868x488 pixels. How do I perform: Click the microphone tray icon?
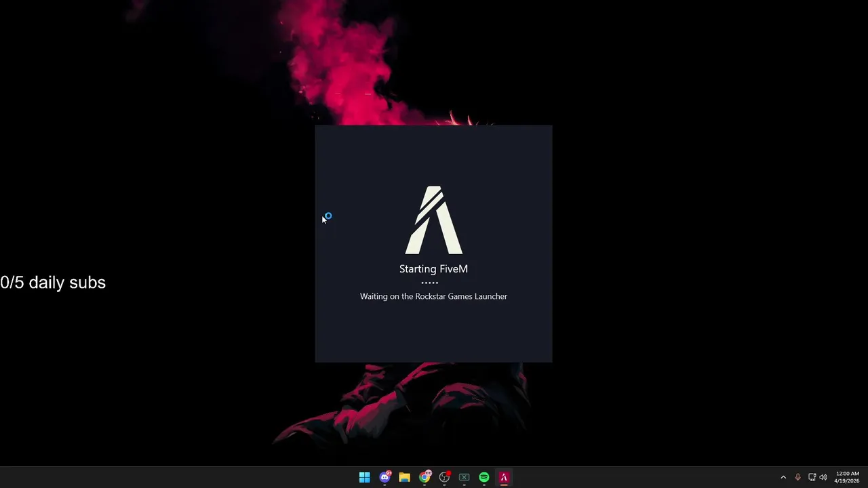coord(797,477)
